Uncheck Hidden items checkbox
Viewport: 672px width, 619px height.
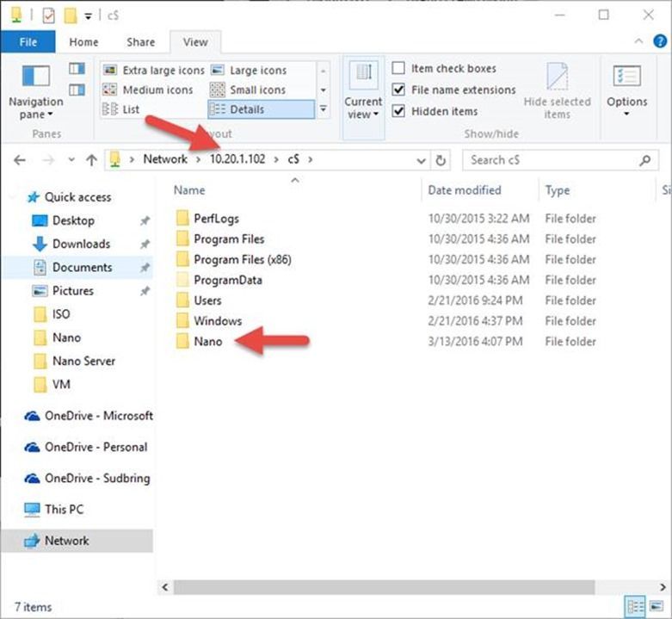[398, 111]
